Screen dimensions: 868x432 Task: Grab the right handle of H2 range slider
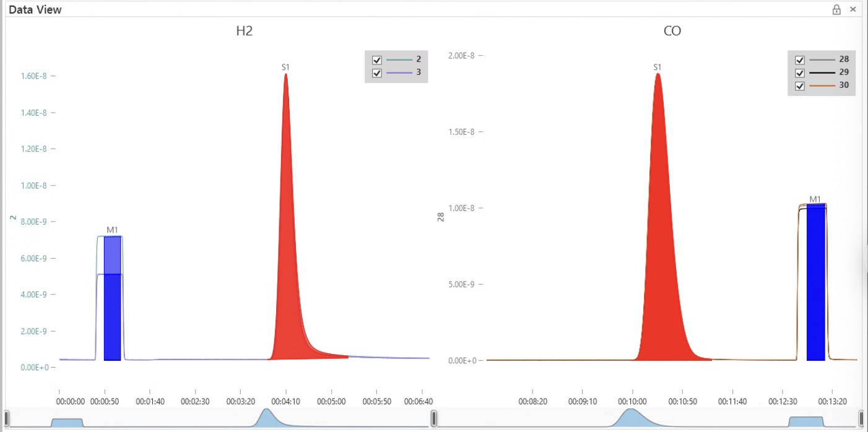[433, 419]
